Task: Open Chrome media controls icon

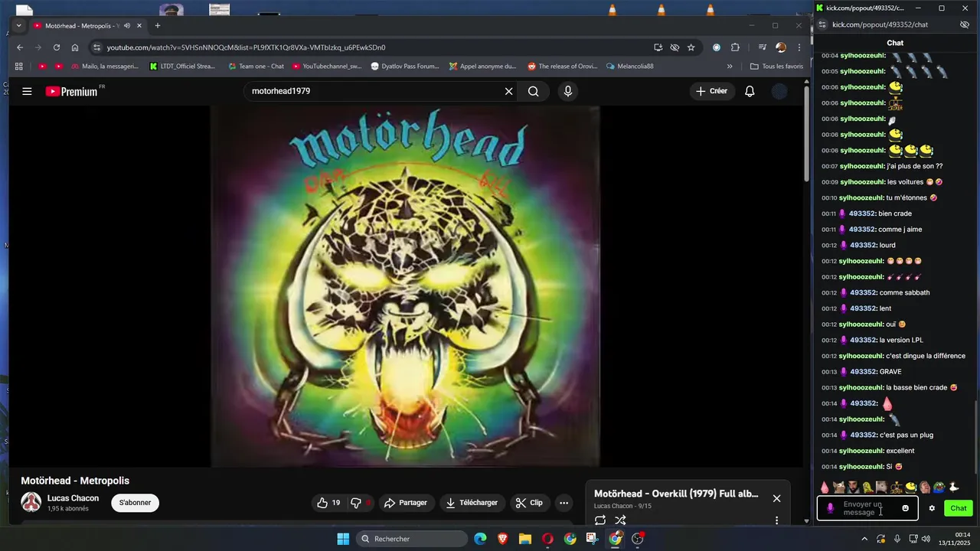Action: (763, 47)
